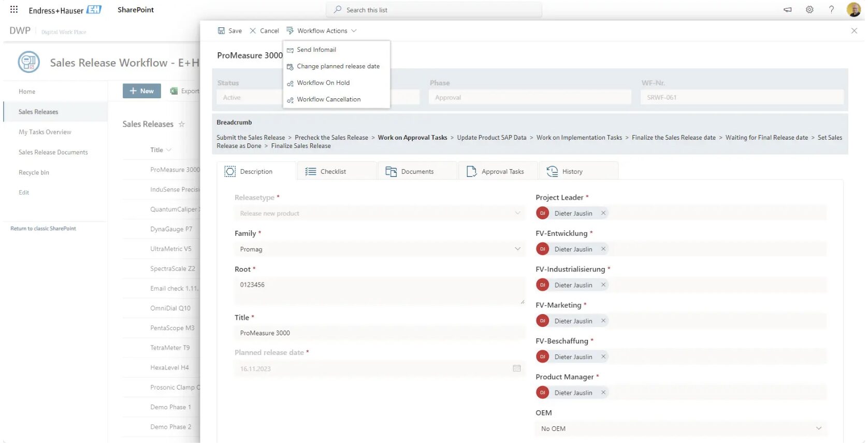Click the megaphone notification icon
This screenshot has height=447, width=868.
pos(787,9)
